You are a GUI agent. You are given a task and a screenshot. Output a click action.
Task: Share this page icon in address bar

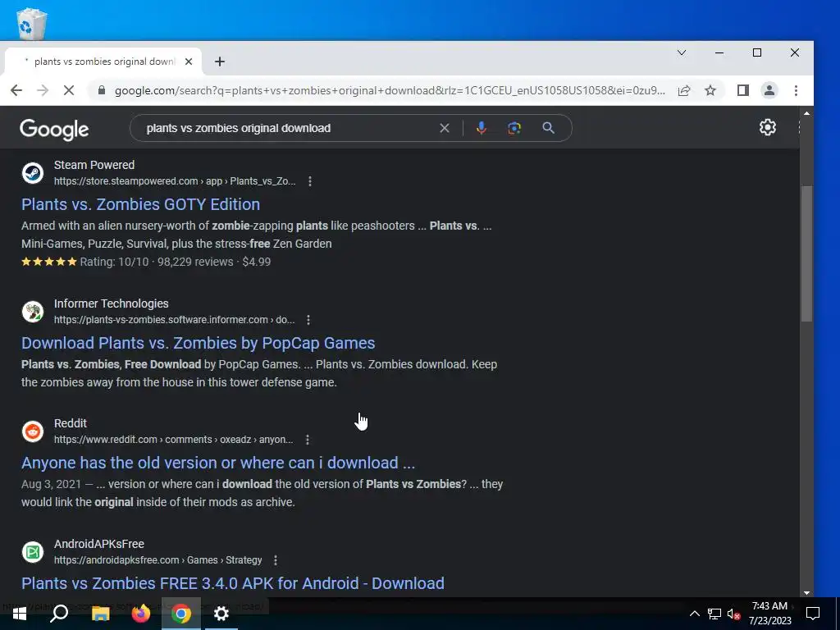point(684,90)
